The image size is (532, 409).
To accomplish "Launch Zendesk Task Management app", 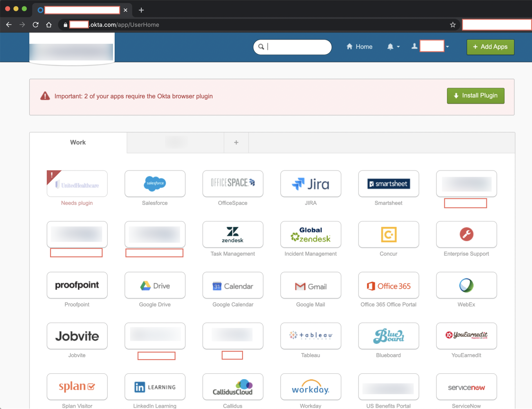I will 233,234.
